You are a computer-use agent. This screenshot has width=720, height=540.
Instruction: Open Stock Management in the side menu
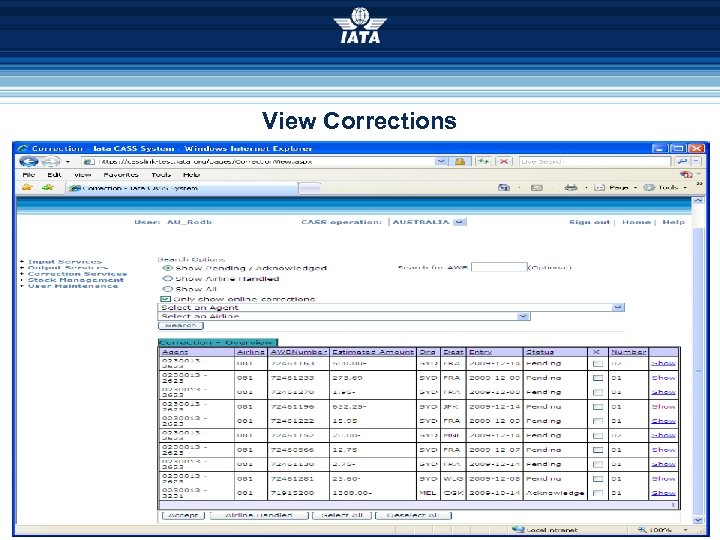76,280
